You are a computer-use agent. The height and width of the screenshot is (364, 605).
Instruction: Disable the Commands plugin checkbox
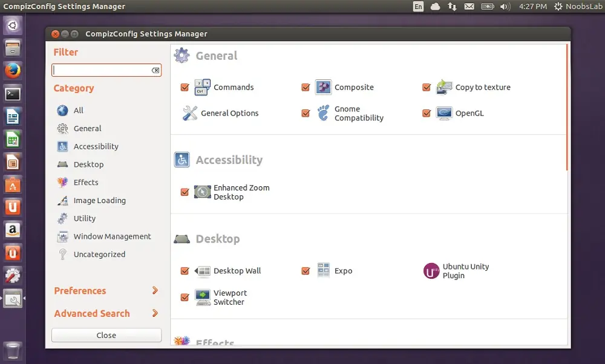pyautogui.click(x=185, y=88)
